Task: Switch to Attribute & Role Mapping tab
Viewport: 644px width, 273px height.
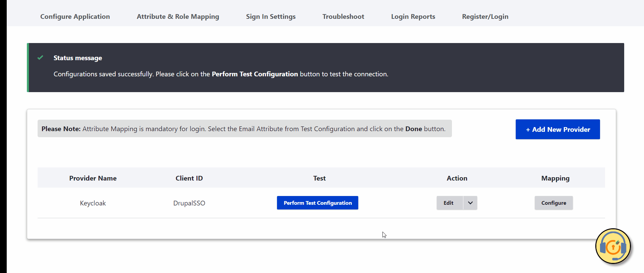Action: point(178,16)
